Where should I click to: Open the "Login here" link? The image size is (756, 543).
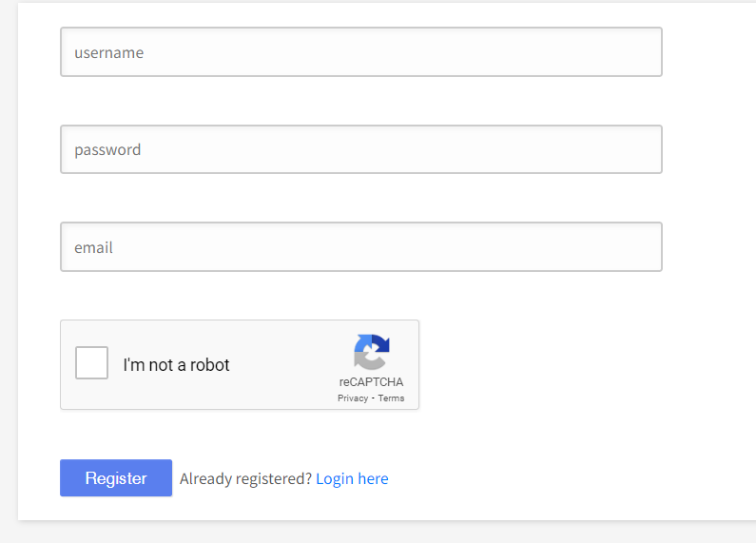tap(352, 478)
